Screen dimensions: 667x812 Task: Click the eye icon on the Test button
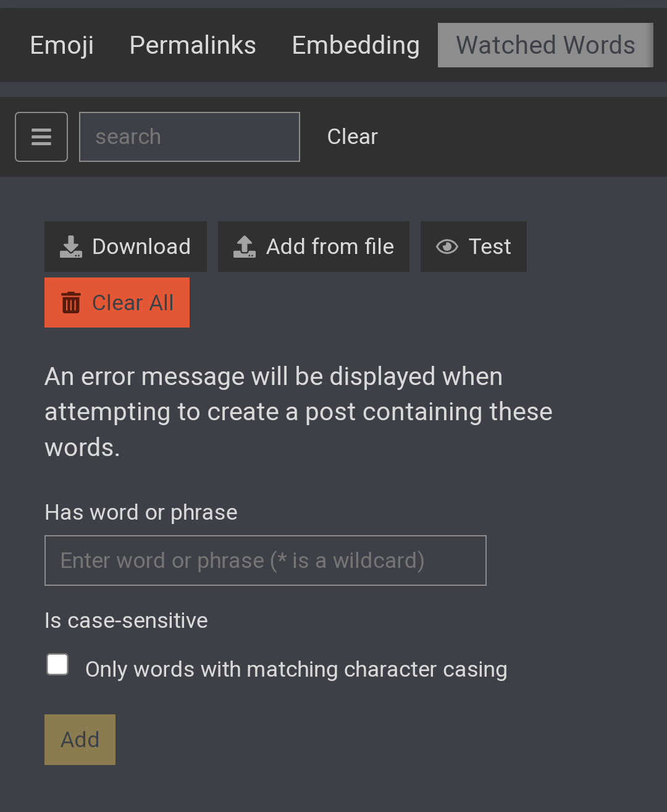click(x=447, y=247)
